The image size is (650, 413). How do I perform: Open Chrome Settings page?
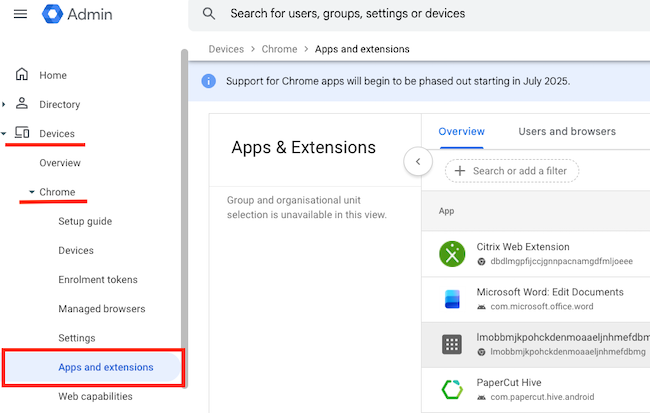click(x=77, y=338)
